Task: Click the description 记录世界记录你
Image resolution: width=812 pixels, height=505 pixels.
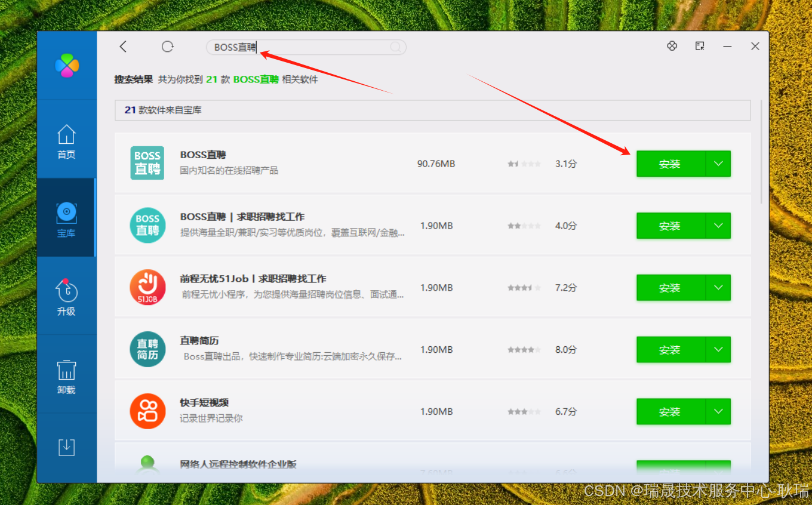Action: (211, 418)
